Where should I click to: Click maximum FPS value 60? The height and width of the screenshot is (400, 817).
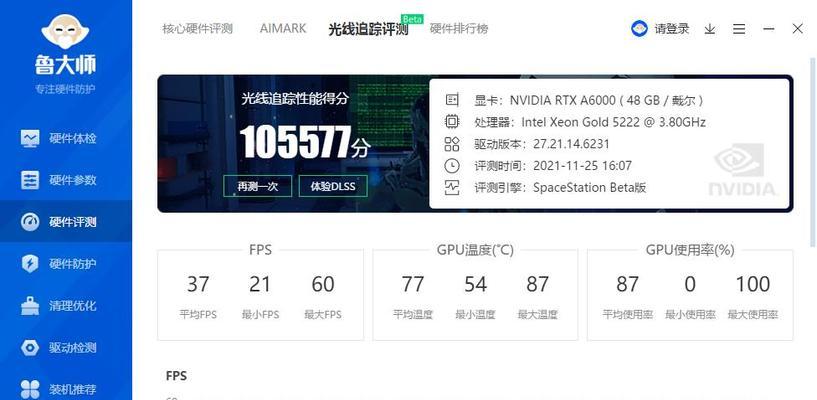pos(323,284)
